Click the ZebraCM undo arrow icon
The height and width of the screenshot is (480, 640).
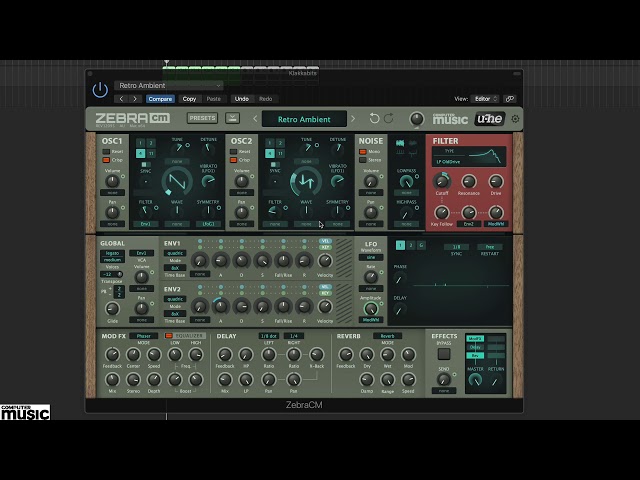374,119
